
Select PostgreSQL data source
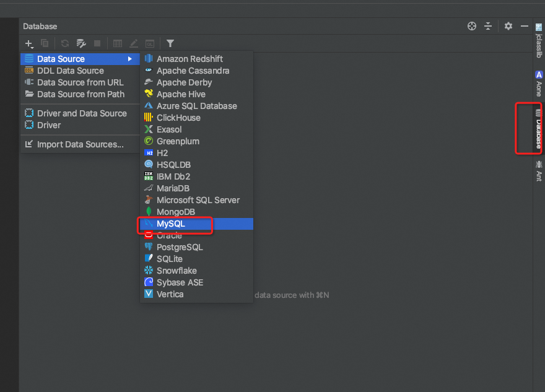click(x=197, y=248)
